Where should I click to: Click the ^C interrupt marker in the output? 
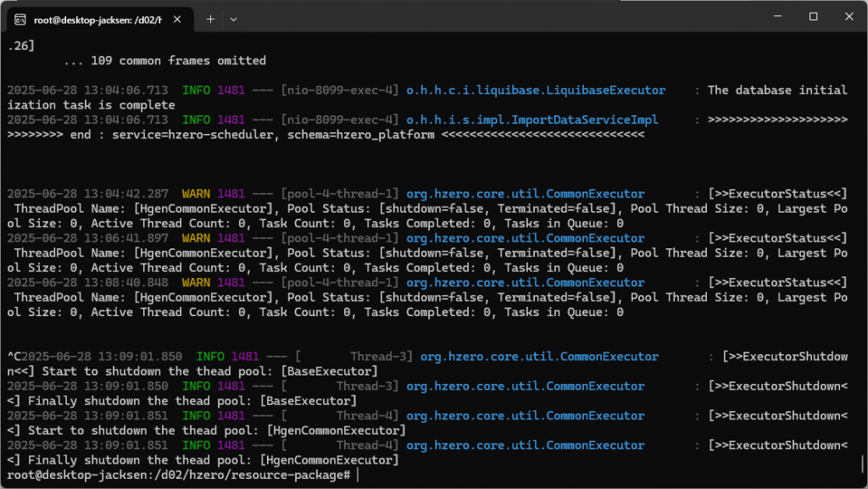click(x=13, y=357)
